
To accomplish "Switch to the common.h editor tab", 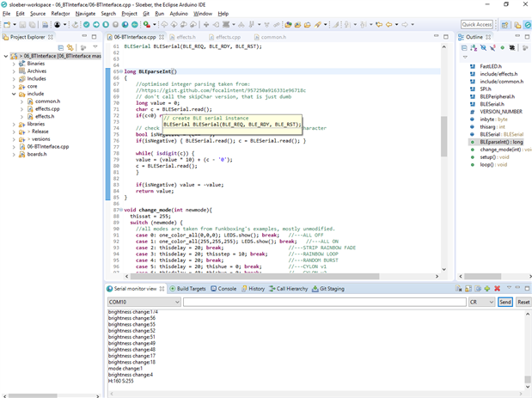I will (273, 38).
